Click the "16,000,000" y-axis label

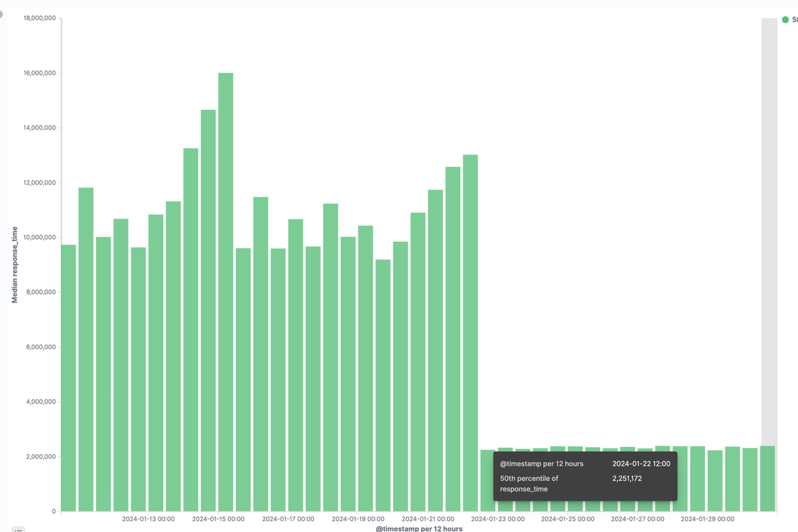tap(39, 73)
